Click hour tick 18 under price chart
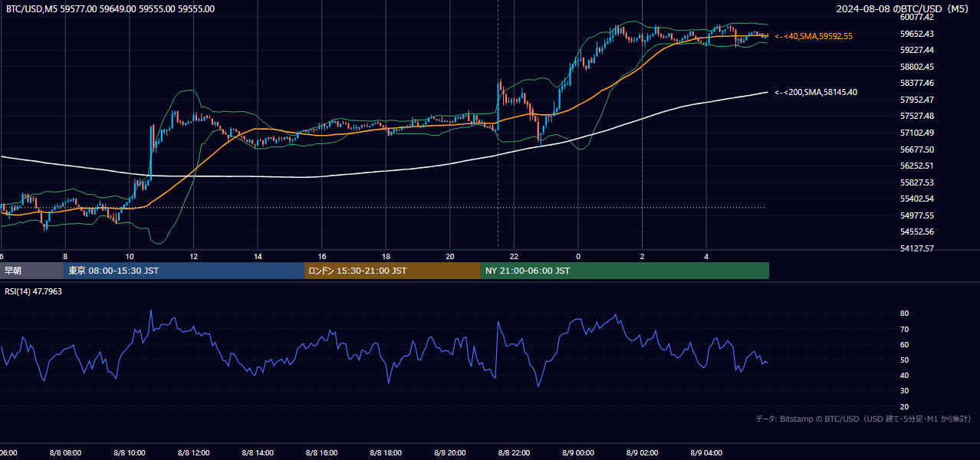Viewport: 980px width, 460px height. tap(386, 257)
